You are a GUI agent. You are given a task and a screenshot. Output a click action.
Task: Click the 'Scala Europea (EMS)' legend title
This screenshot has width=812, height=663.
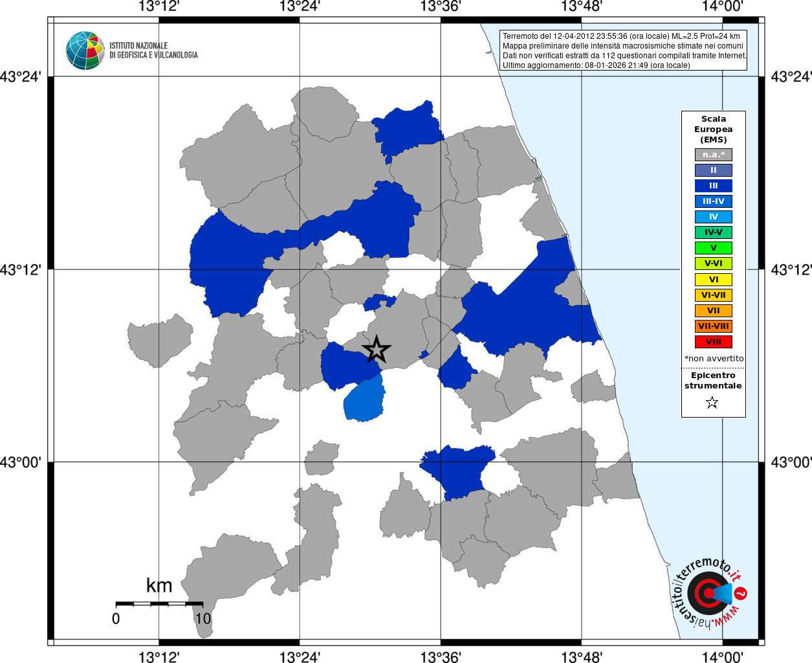click(x=714, y=129)
